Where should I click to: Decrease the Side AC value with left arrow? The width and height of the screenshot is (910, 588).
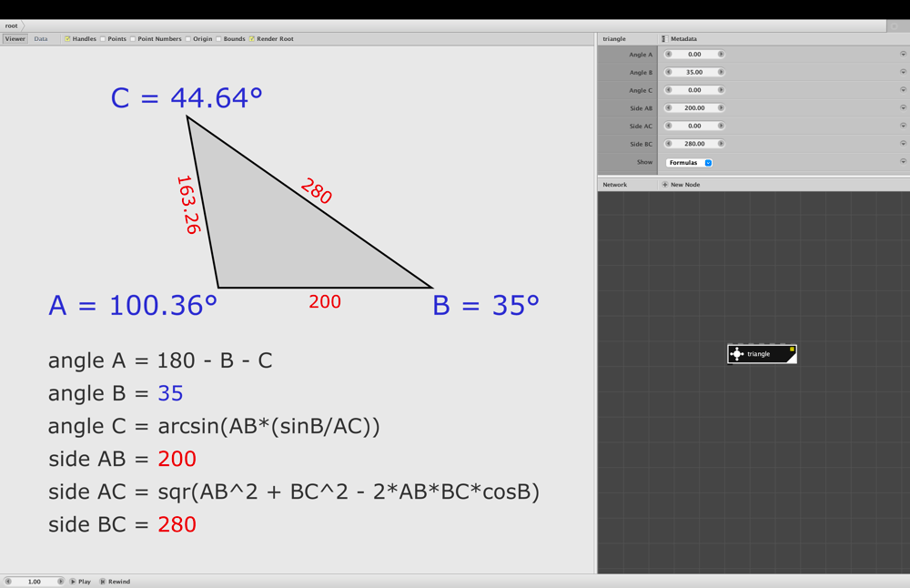pyautogui.click(x=669, y=126)
